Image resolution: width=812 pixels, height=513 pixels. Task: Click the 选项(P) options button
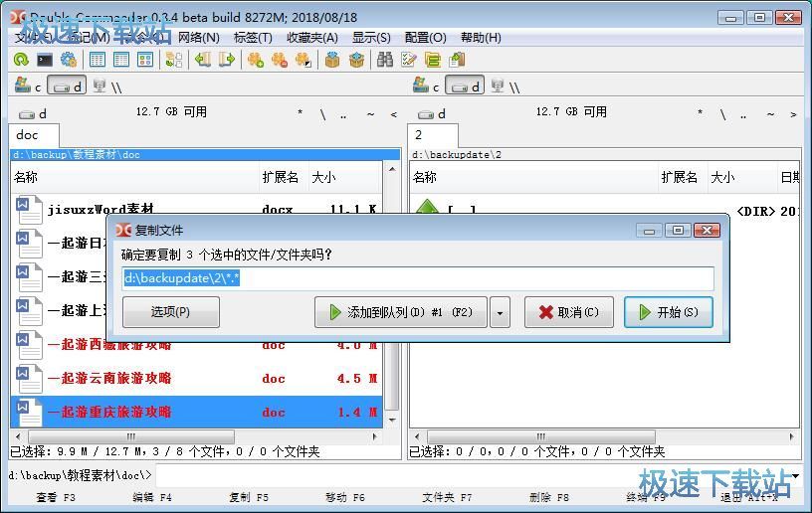pos(171,312)
